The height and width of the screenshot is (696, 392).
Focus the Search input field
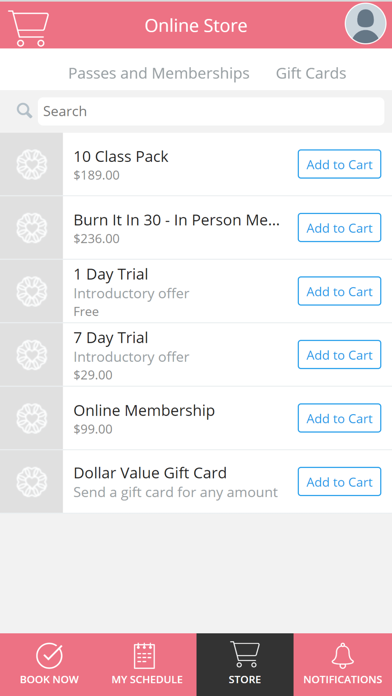coord(211,111)
